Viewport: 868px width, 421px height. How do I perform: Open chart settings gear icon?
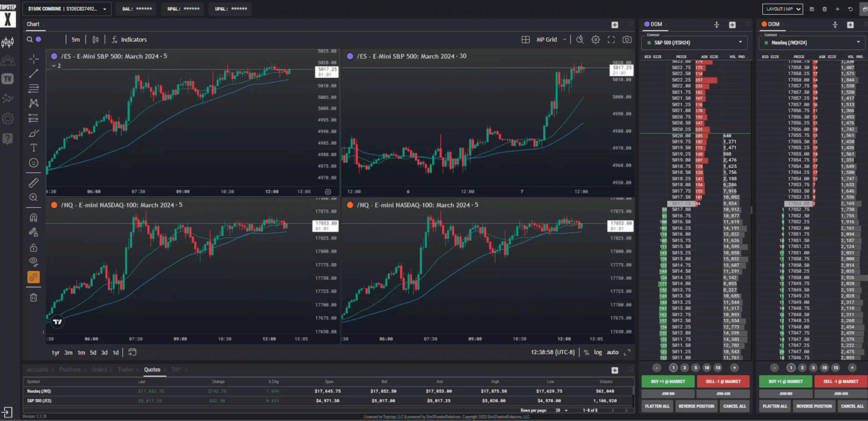click(x=596, y=40)
